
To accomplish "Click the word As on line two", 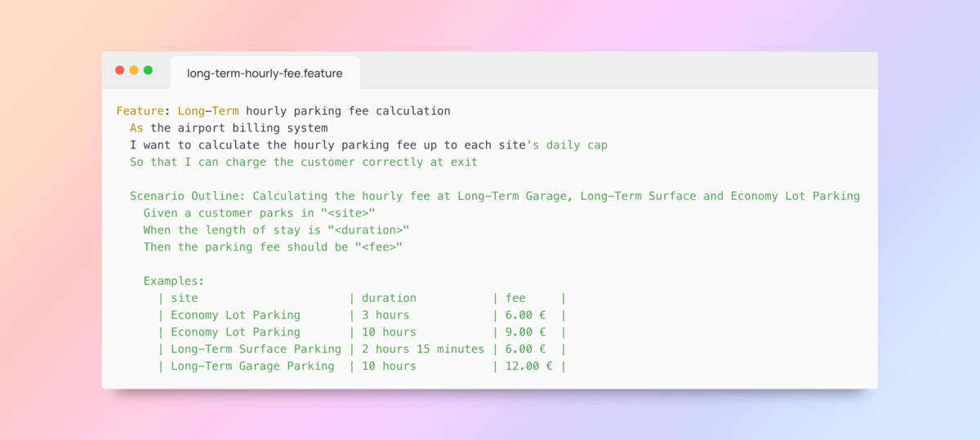I will pyautogui.click(x=137, y=128).
